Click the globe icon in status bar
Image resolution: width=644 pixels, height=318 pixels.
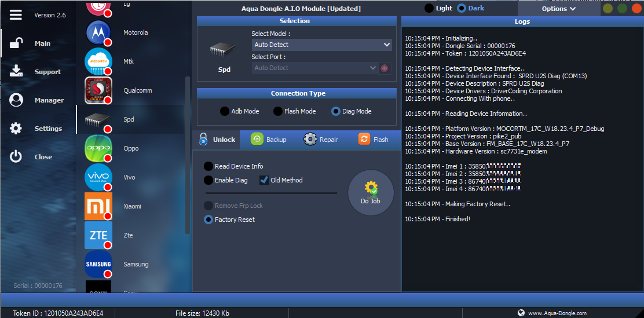point(522,313)
